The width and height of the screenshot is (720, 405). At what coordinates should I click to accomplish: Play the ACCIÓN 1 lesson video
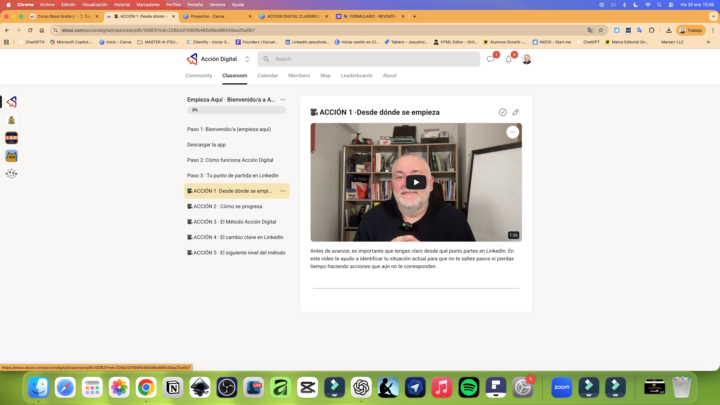(416, 182)
